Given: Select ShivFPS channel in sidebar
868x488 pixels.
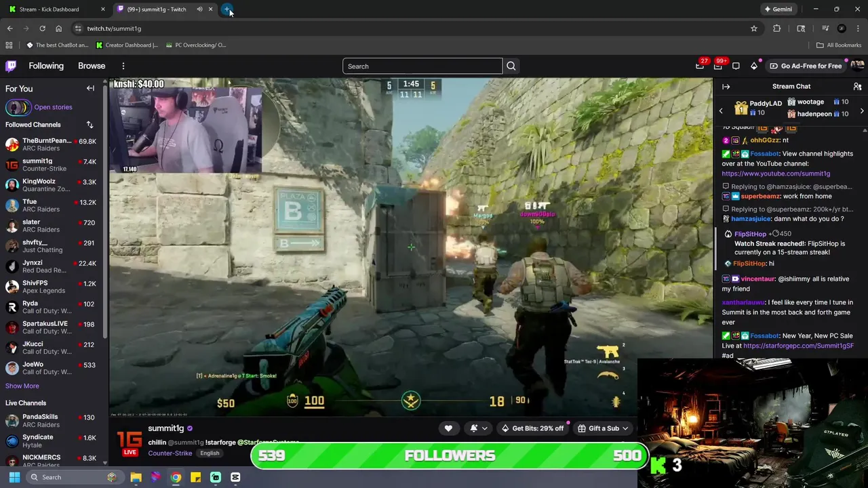Looking at the screenshot, I should [54, 287].
